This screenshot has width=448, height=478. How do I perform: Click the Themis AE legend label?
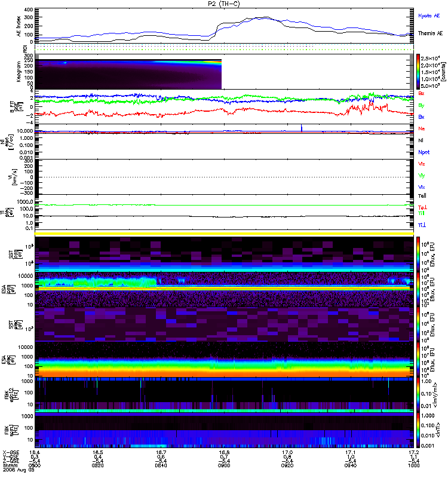point(430,33)
